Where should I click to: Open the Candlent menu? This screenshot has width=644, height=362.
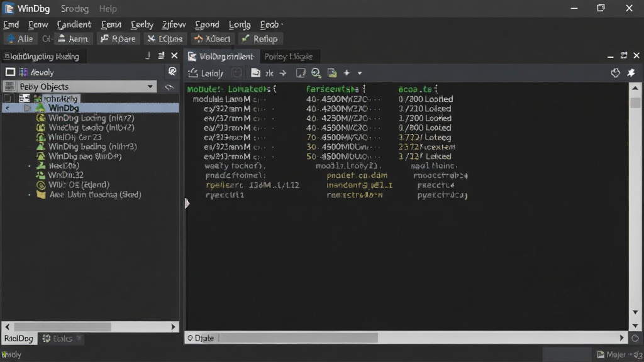point(74,25)
